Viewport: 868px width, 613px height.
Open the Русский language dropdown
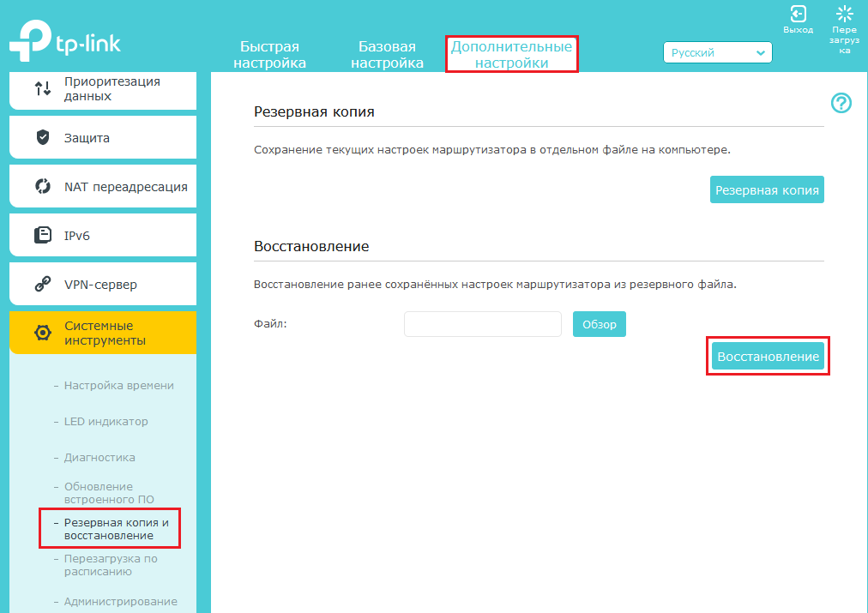click(717, 52)
